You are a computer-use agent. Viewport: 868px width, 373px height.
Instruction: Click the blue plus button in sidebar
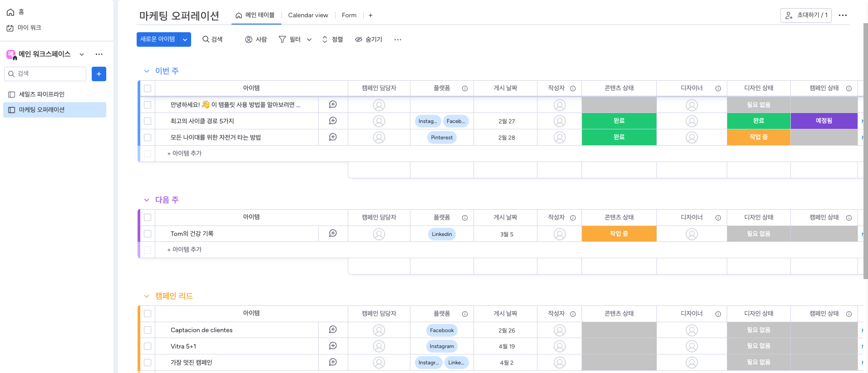(x=99, y=74)
